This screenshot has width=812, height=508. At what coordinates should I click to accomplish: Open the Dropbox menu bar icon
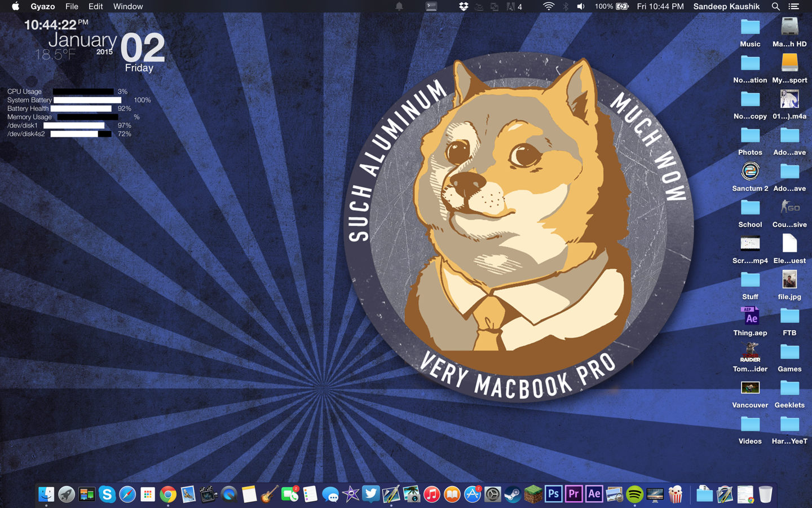[x=464, y=6]
